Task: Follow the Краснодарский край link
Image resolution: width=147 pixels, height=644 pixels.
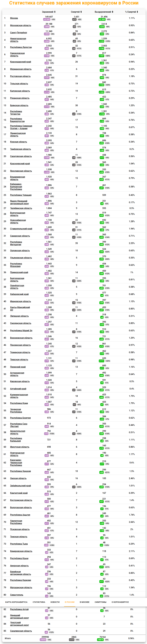Action: coord(20,62)
